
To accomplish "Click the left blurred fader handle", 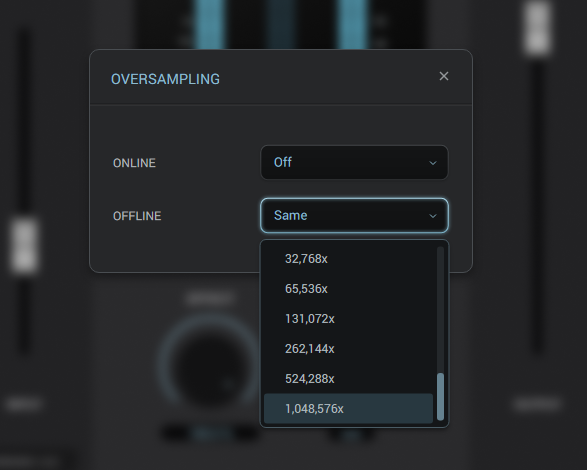I will (24, 246).
